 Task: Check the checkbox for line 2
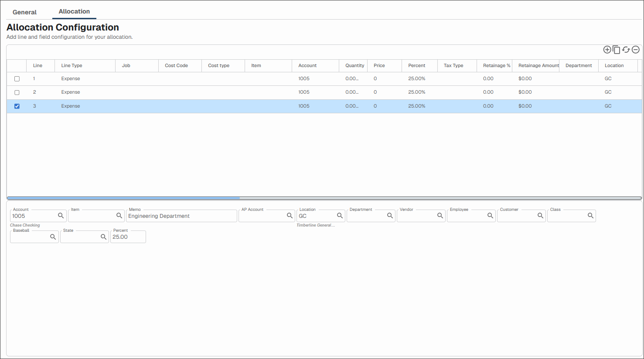[17, 92]
